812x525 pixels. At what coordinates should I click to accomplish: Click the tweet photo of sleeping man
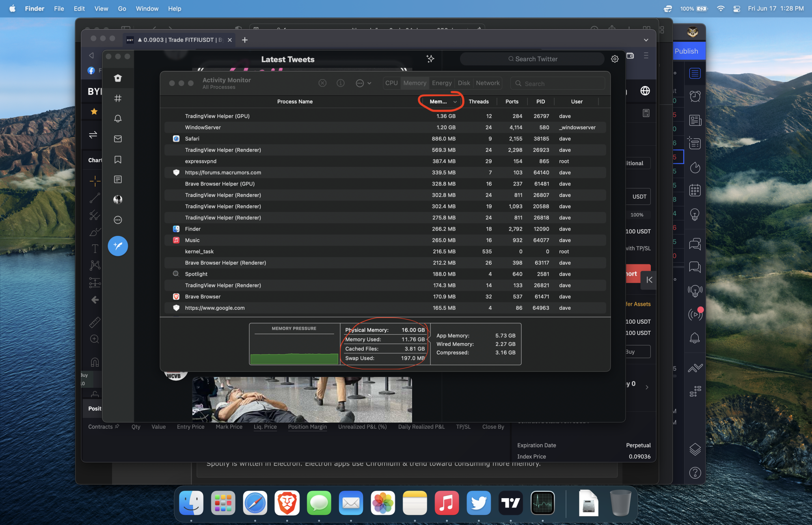point(302,400)
